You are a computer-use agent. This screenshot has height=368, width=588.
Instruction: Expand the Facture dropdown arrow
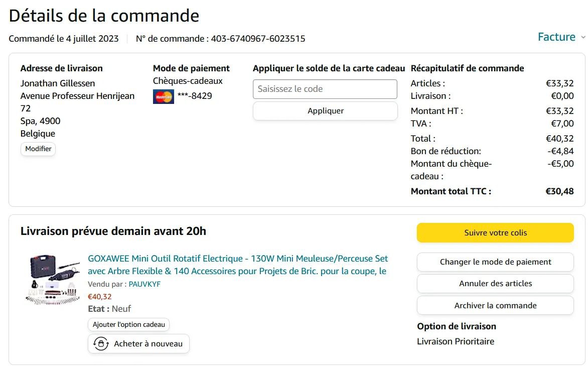pos(582,37)
